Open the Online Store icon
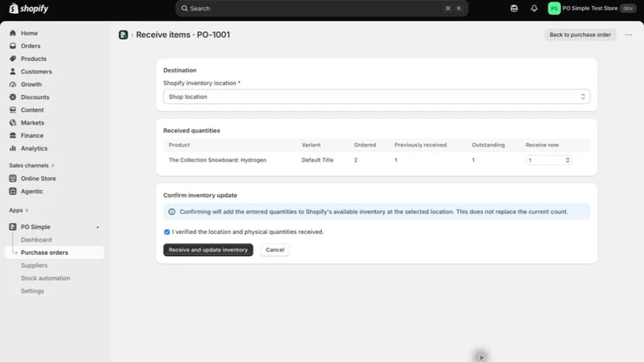Image resolution: width=644 pixels, height=362 pixels. (x=13, y=178)
